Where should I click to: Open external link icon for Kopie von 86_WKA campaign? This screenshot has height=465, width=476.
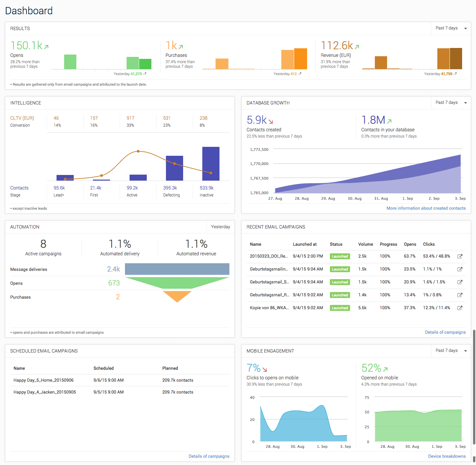pyautogui.click(x=460, y=308)
